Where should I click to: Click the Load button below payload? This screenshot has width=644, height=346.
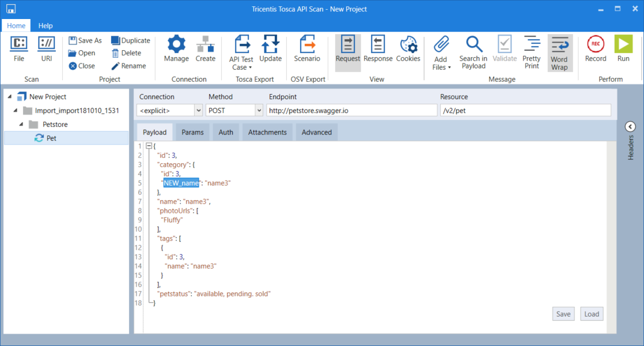[592, 314]
